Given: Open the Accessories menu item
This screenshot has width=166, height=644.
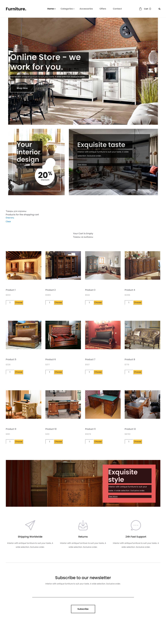Looking at the screenshot, I should tap(86, 9).
